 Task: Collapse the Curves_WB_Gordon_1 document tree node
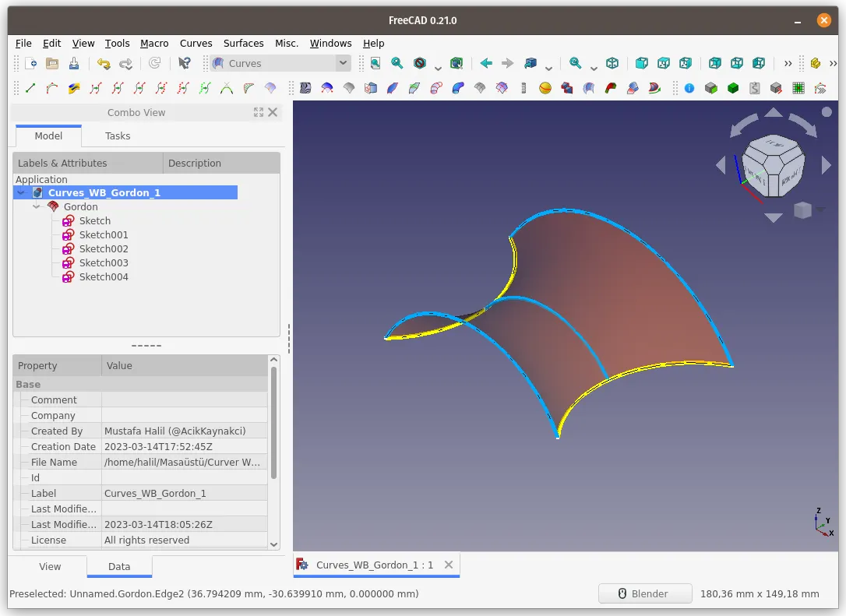pyautogui.click(x=21, y=192)
